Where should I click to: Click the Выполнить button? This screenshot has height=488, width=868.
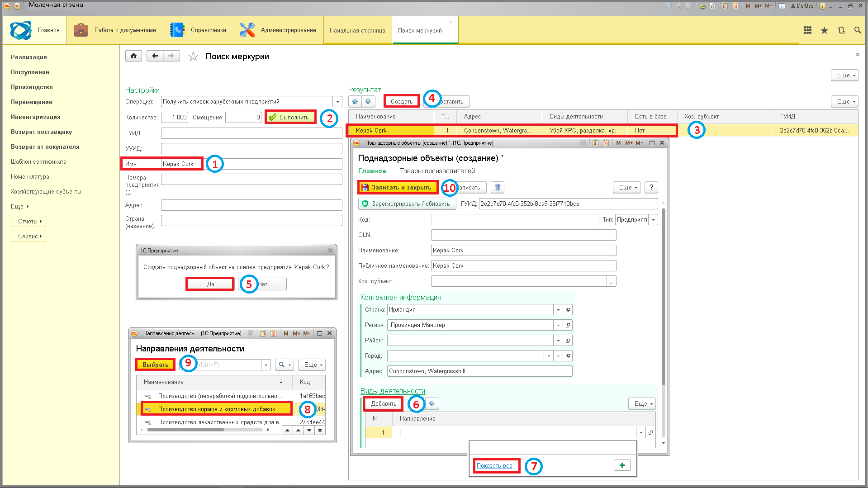(290, 117)
